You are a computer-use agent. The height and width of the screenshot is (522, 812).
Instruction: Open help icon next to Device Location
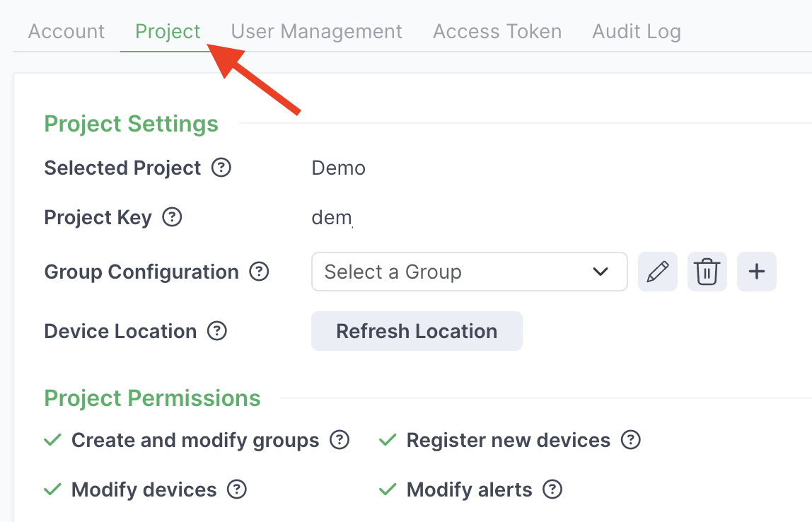pos(217,332)
